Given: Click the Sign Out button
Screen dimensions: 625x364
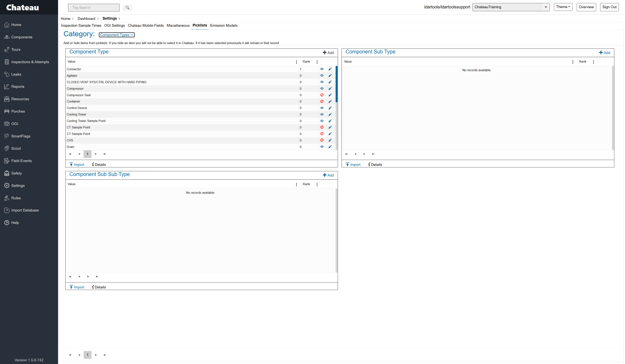Looking at the screenshot, I should point(609,7).
